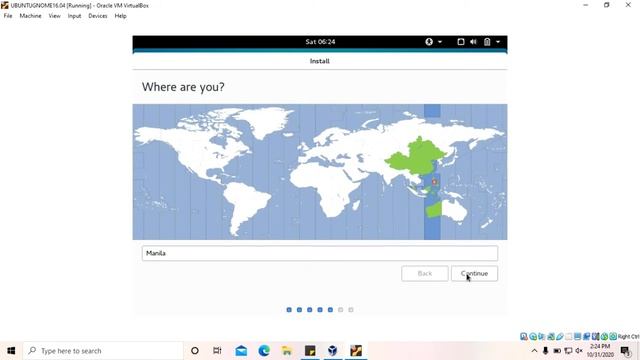Viewport: 640px width, 360px height.
Task: Click the VirtualBox mouse integration status icon
Action: (604, 336)
